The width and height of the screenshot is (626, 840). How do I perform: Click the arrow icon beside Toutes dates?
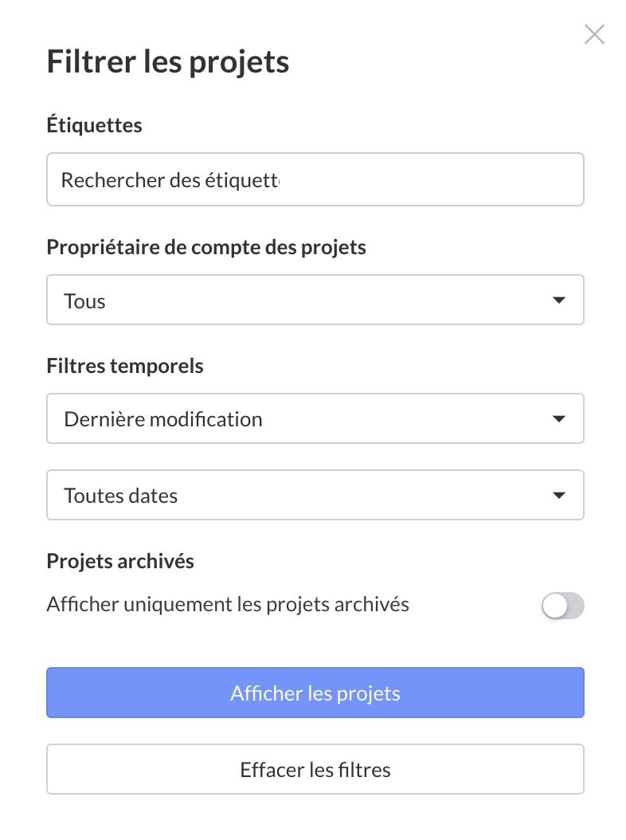coord(559,495)
